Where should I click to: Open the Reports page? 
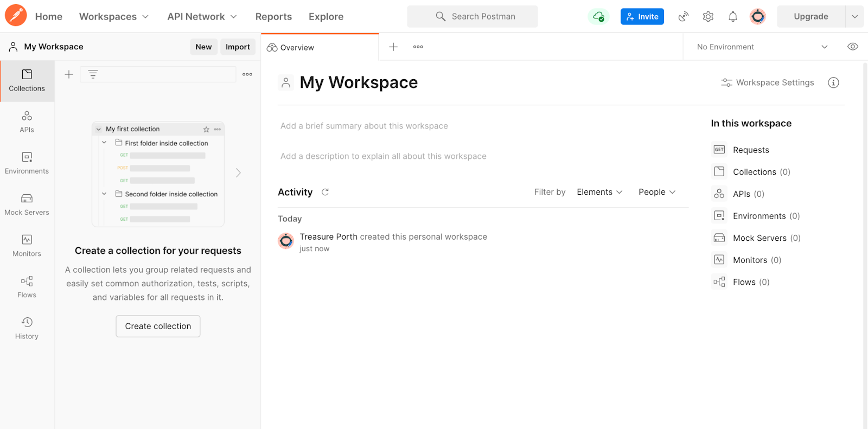click(x=273, y=16)
